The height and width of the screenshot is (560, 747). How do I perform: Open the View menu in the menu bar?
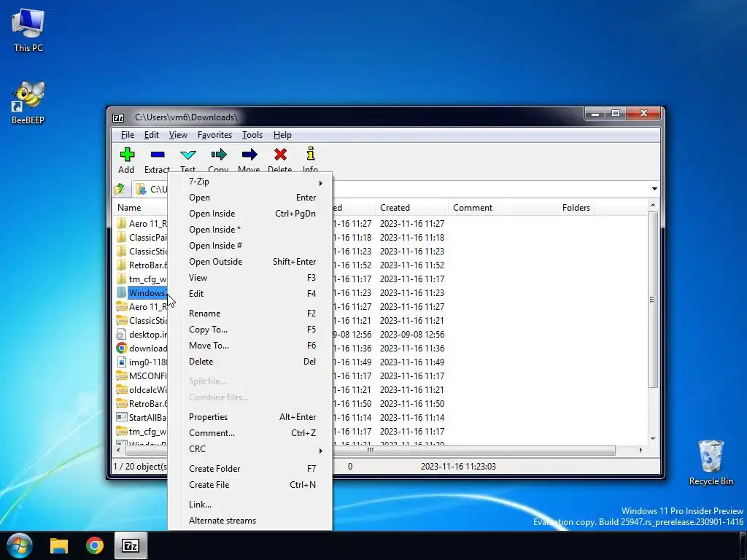pos(178,135)
